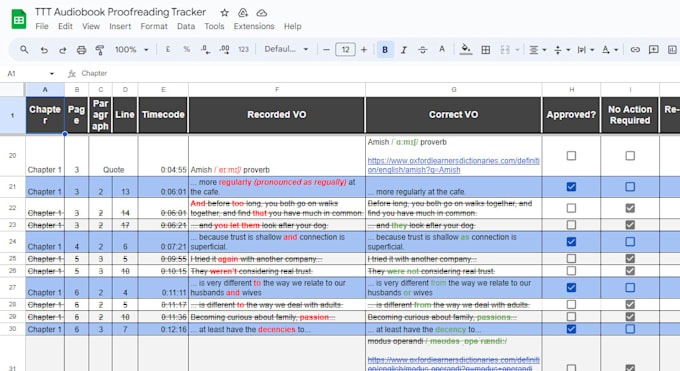Click the merge cells icon
The image size is (680, 371).
click(x=505, y=50)
